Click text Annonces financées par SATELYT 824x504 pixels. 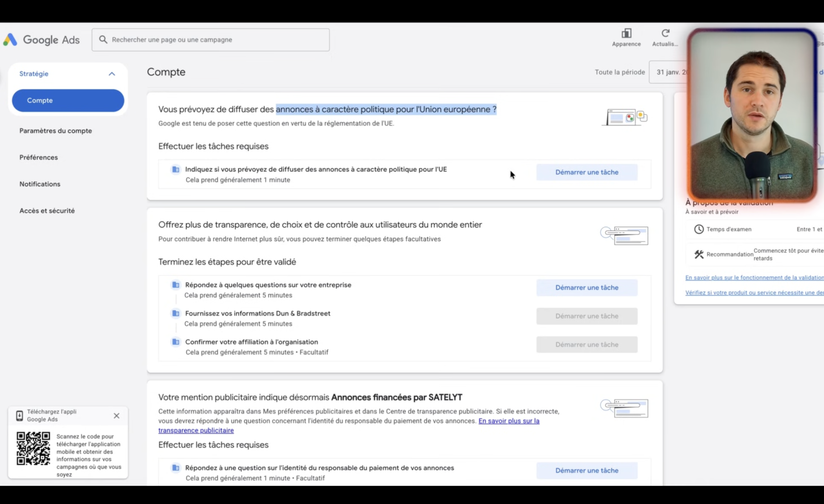click(397, 398)
